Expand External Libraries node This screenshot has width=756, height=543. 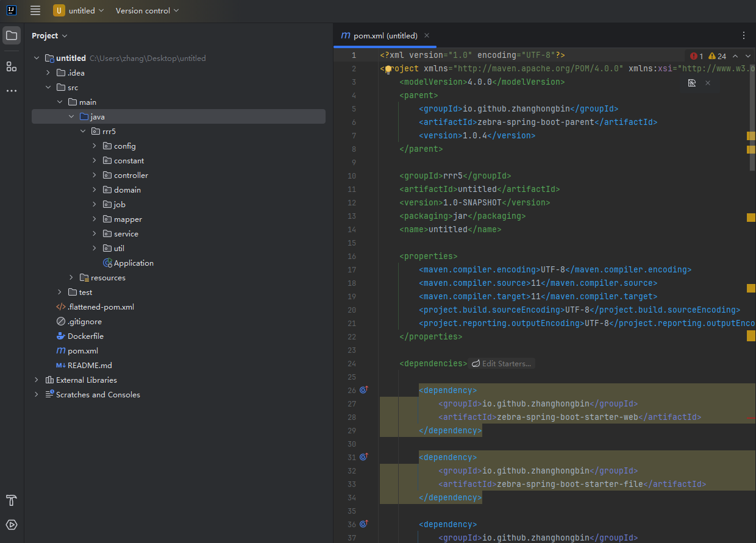[37, 380]
